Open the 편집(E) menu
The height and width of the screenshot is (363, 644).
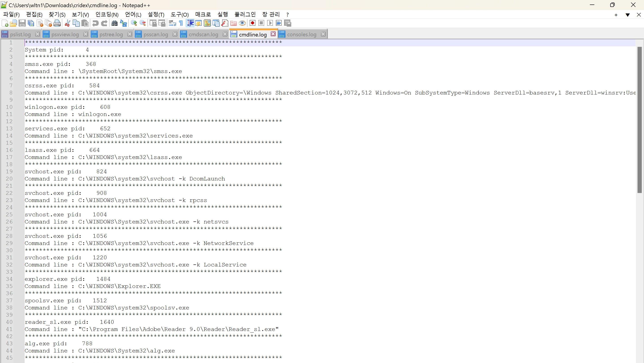(34, 15)
